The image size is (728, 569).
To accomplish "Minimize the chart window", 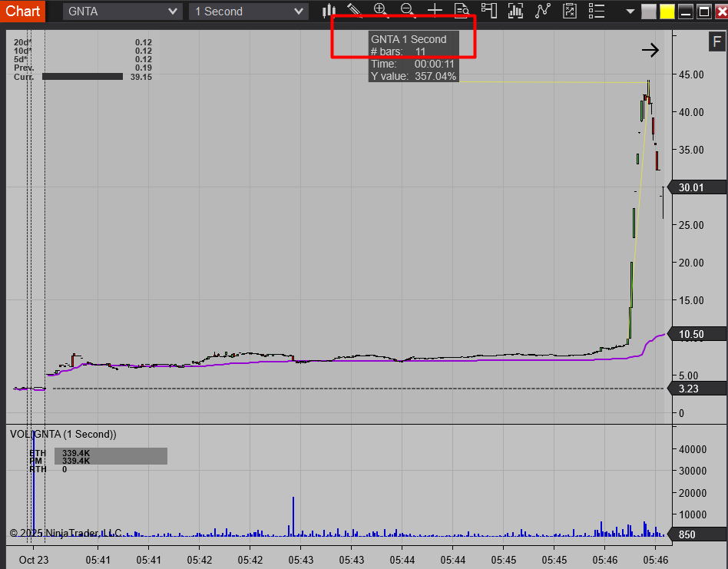I will (686, 12).
